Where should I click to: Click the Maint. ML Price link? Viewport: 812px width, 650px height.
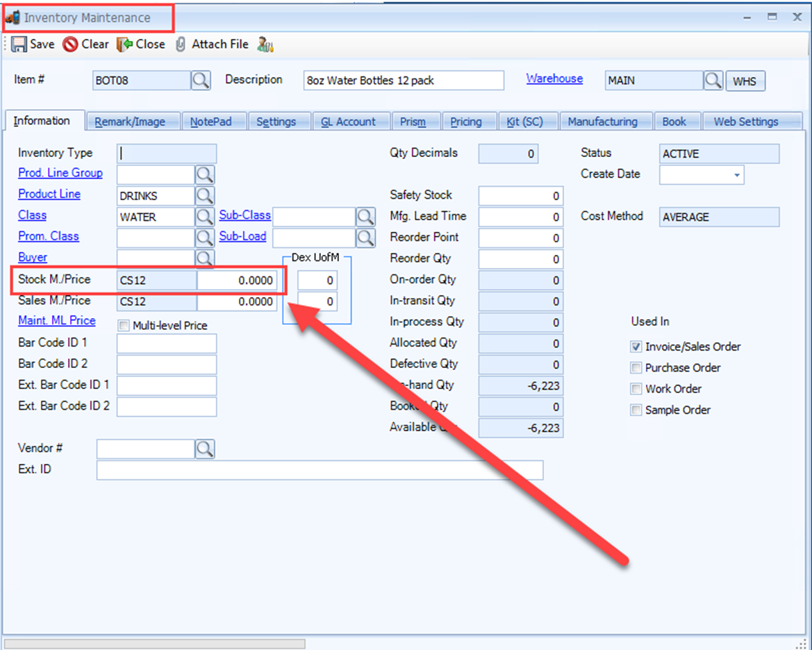[57, 321]
